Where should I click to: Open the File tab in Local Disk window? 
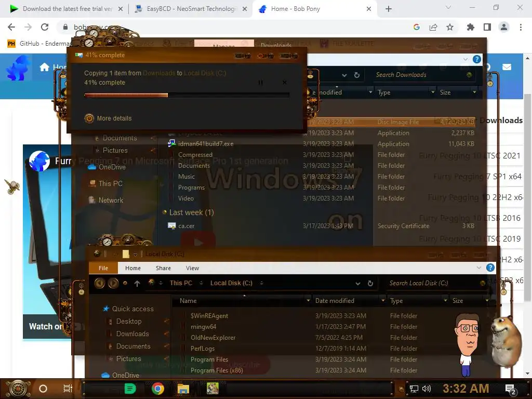pos(103,268)
